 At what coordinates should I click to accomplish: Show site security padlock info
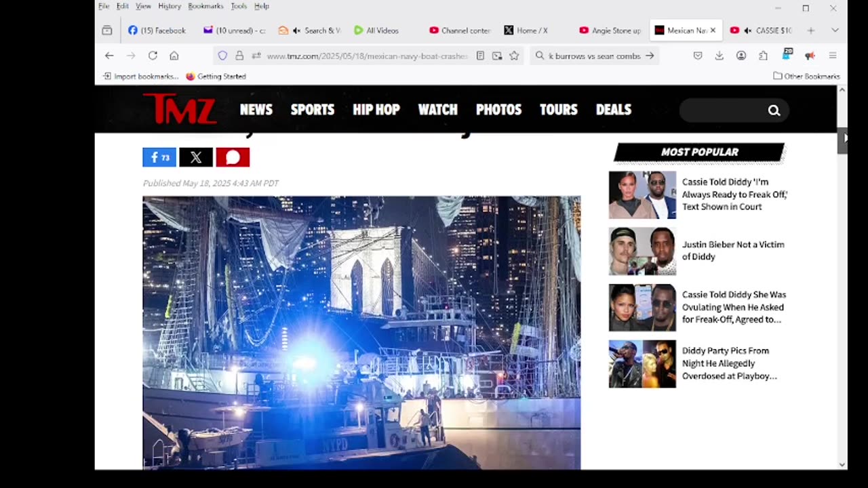[x=239, y=56]
